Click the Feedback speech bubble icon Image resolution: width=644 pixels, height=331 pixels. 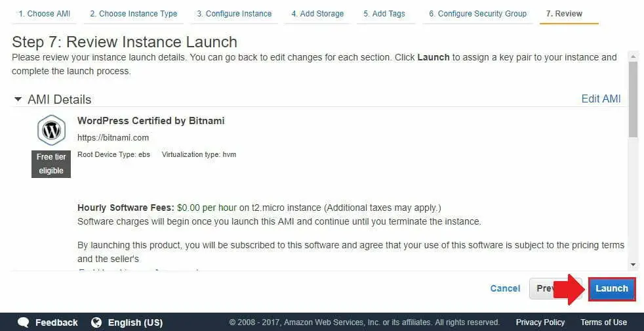(x=24, y=322)
